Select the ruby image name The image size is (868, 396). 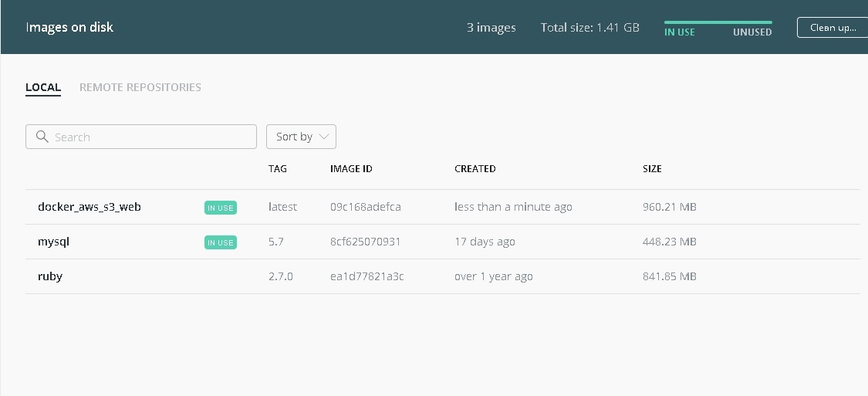coord(50,276)
